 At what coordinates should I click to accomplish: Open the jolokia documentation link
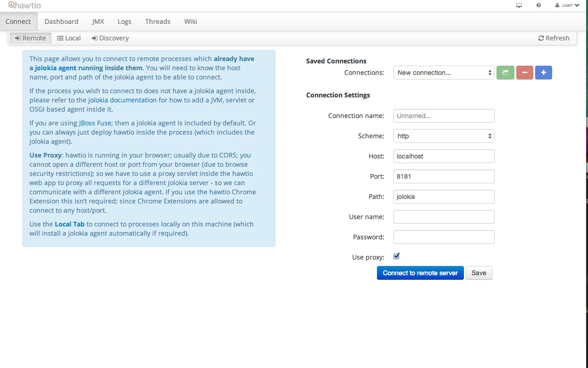point(122,100)
